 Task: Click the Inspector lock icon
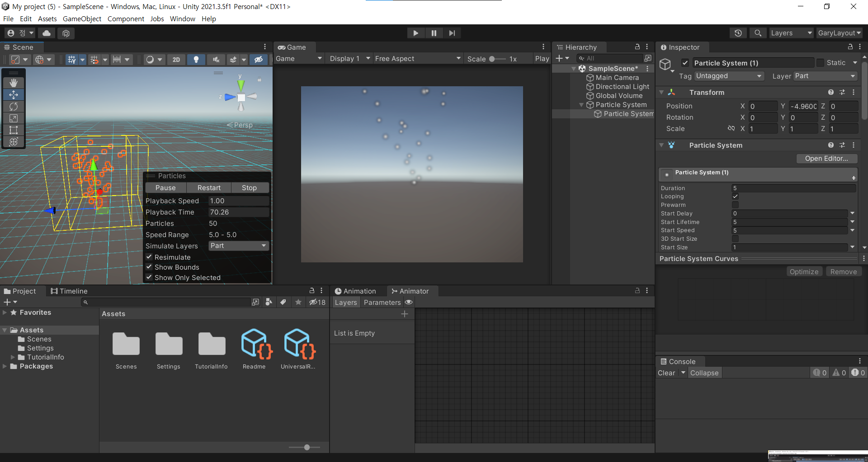click(850, 47)
